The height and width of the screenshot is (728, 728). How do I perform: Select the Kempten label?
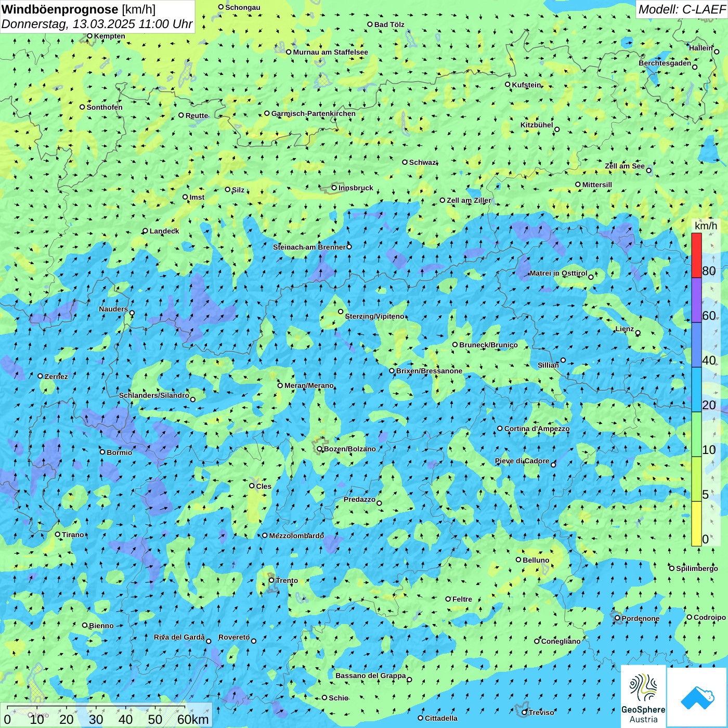coord(110,36)
